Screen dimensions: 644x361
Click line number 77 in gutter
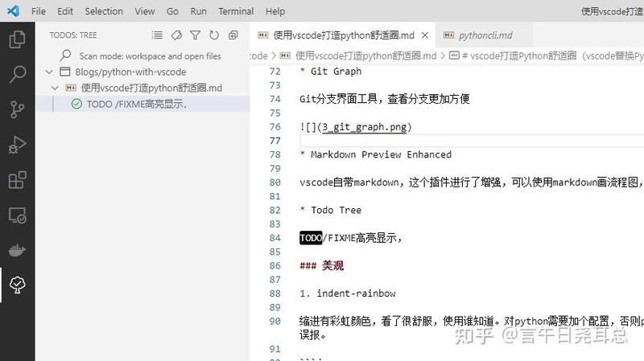coord(275,141)
